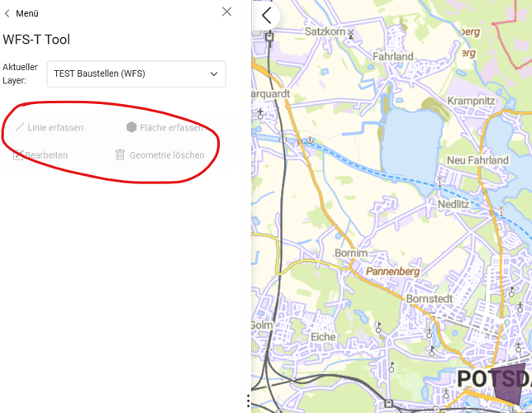The image size is (532, 413).
Task: Click the Geometrie löschen trash icon
Action: click(x=121, y=154)
